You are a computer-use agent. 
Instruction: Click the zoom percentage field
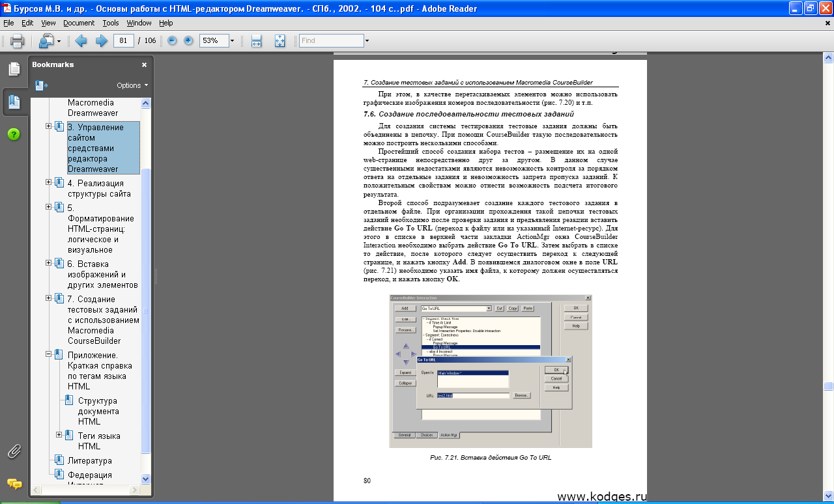(x=213, y=40)
